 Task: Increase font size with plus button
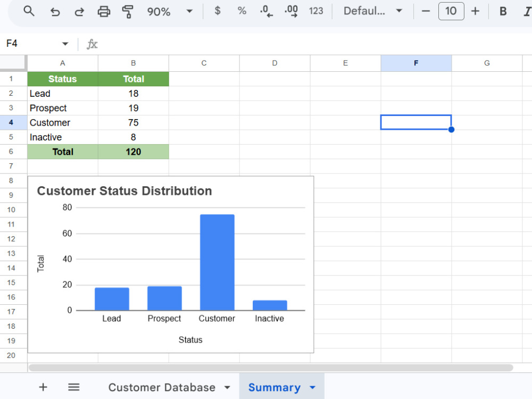pyautogui.click(x=475, y=11)
